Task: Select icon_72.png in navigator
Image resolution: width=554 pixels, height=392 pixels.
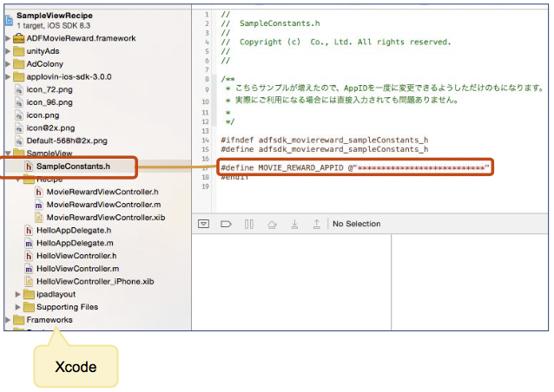Action: coord(49,89)
